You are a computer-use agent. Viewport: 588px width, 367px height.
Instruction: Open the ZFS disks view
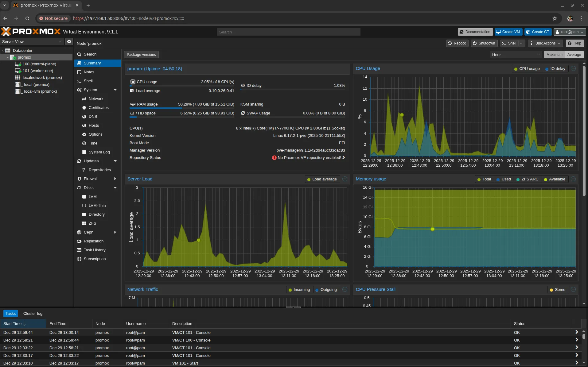click(x=92, y=223)
